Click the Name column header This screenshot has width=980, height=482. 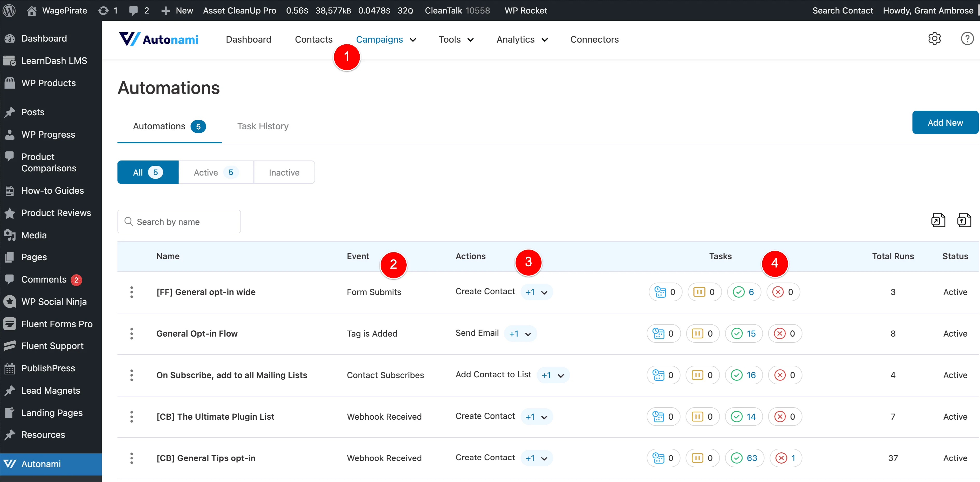(x=168, y=256)
